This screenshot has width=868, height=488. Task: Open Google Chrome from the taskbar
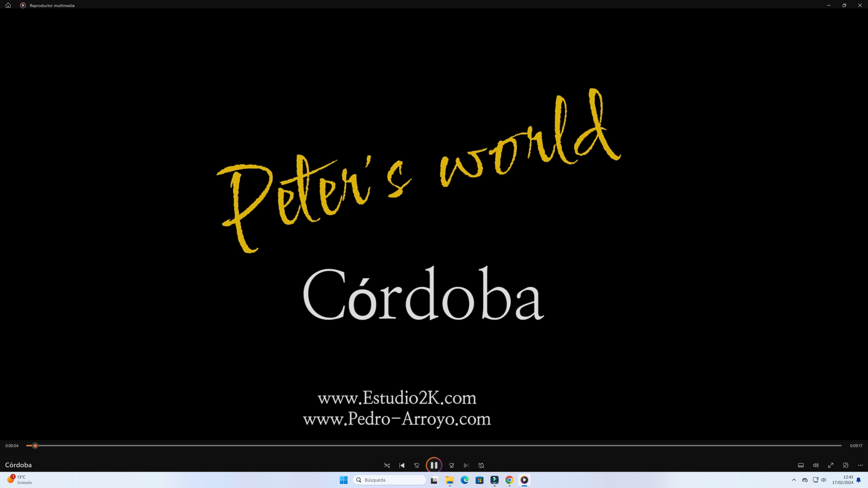pos(509,480)
